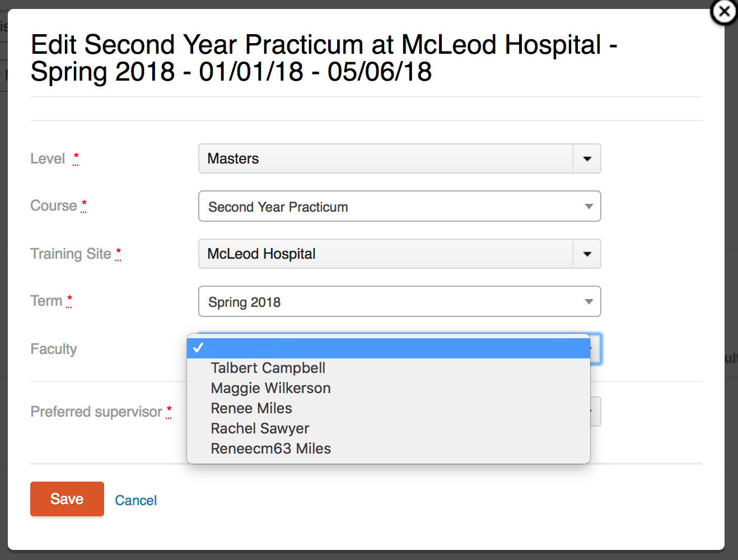Expand the Term select showing Spring 2018
738x560 pixels.
click(x=400, y=301)
